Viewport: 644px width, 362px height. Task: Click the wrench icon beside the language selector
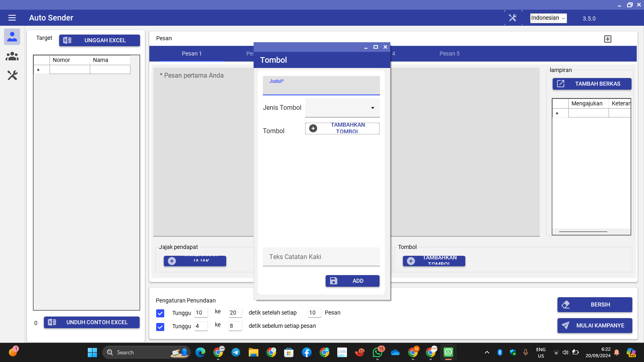pos(513,18)
